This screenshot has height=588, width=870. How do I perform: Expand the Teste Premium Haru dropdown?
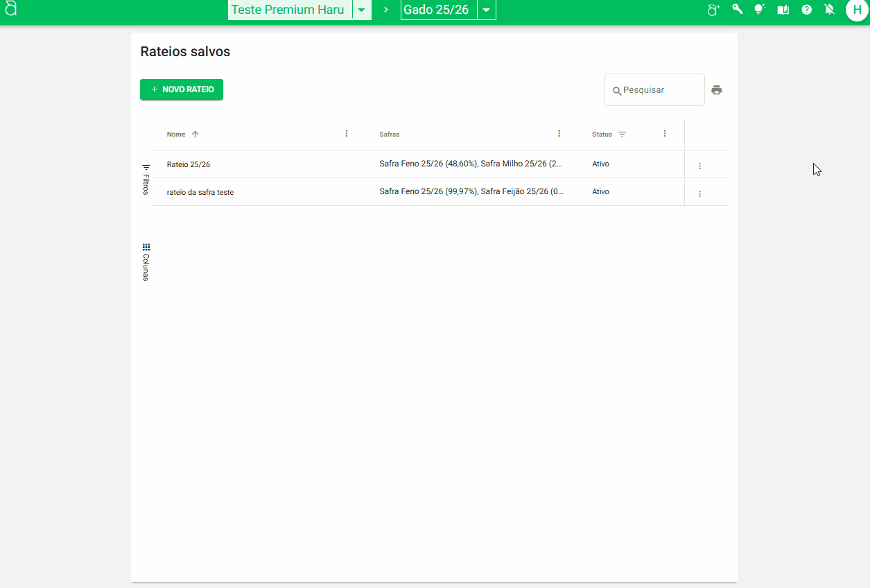(361, 10)
